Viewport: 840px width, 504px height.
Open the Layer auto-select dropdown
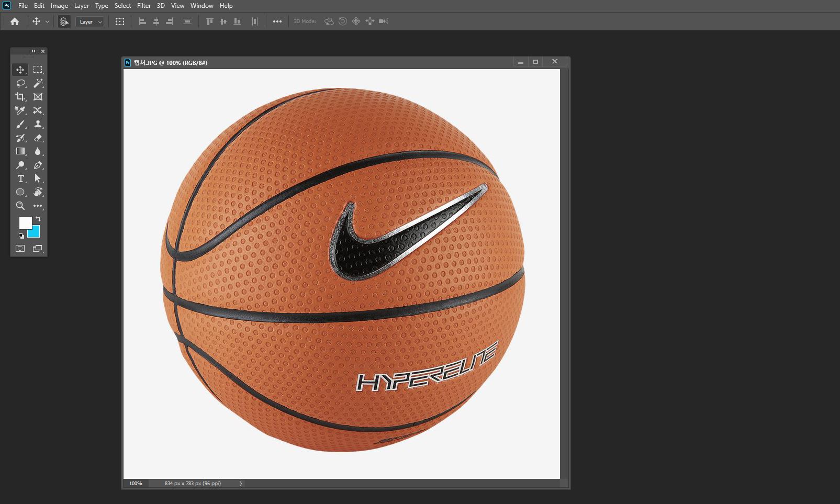click(90, 21)
